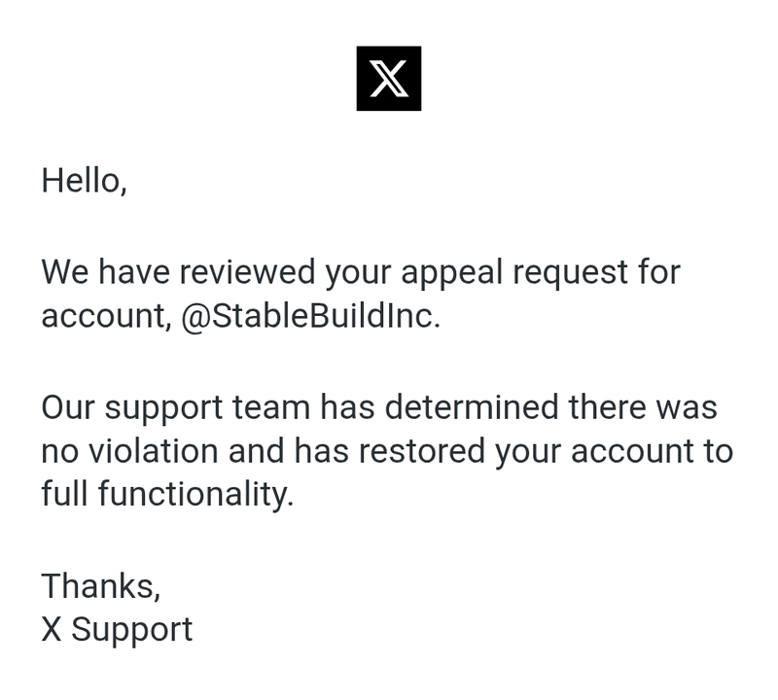Screen dimensions: 778x700
Task: Select the word "appeal" in first paragraph
Action: [452, 273]
